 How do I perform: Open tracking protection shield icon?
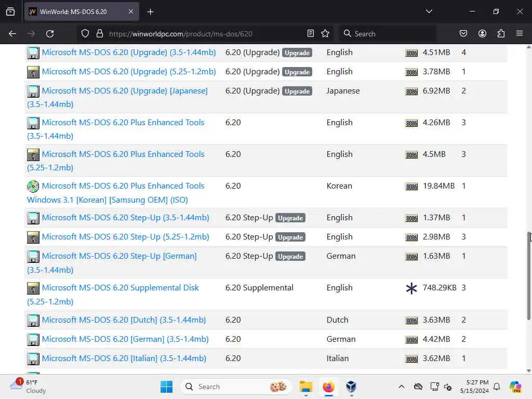(85, 34)
